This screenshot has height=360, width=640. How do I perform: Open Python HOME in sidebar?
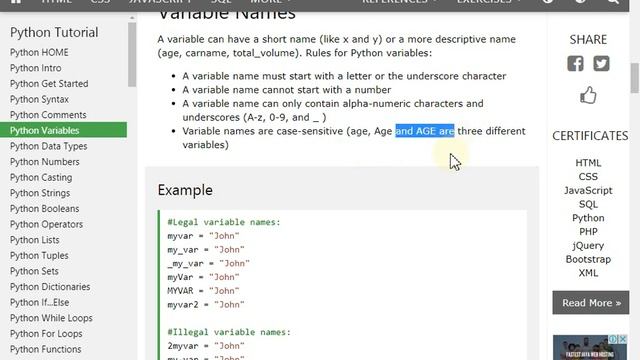39,52
